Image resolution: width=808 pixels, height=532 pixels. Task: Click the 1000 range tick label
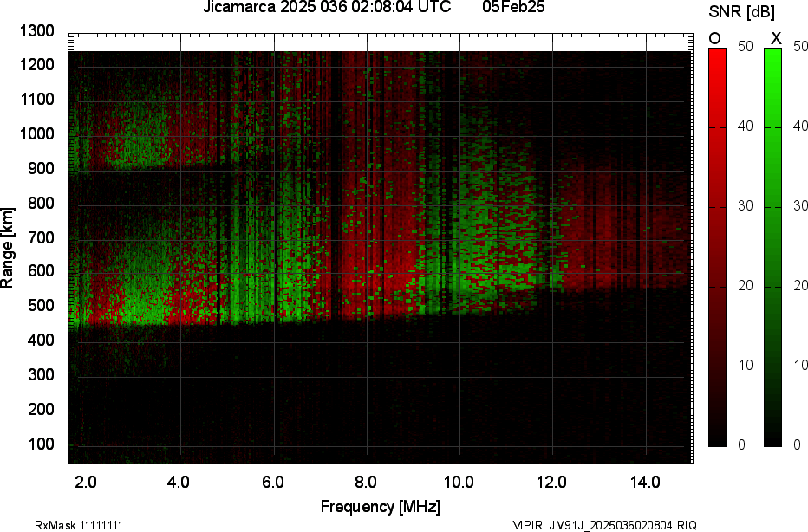[x=37, y=134]
